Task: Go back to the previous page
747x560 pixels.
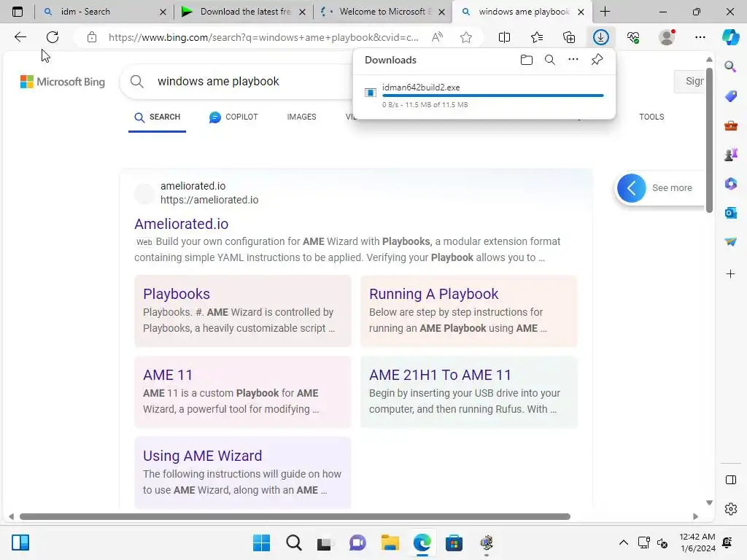Action: (x=20, y=37)
